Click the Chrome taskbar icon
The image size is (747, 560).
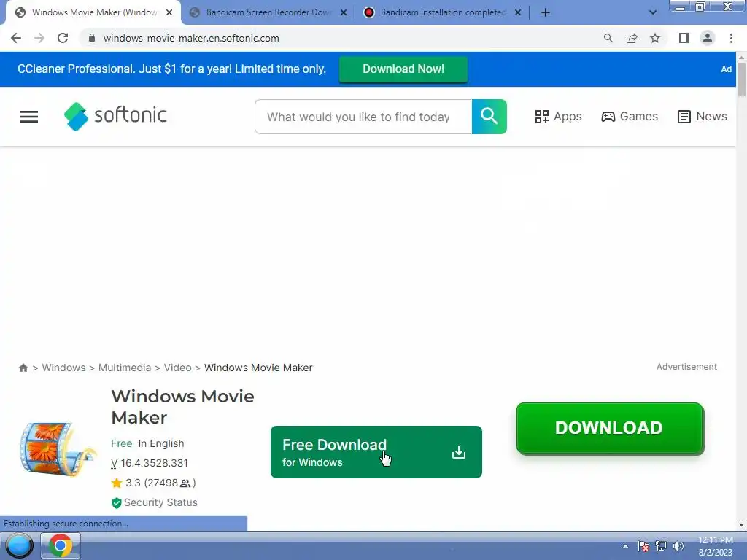point(60,545)
